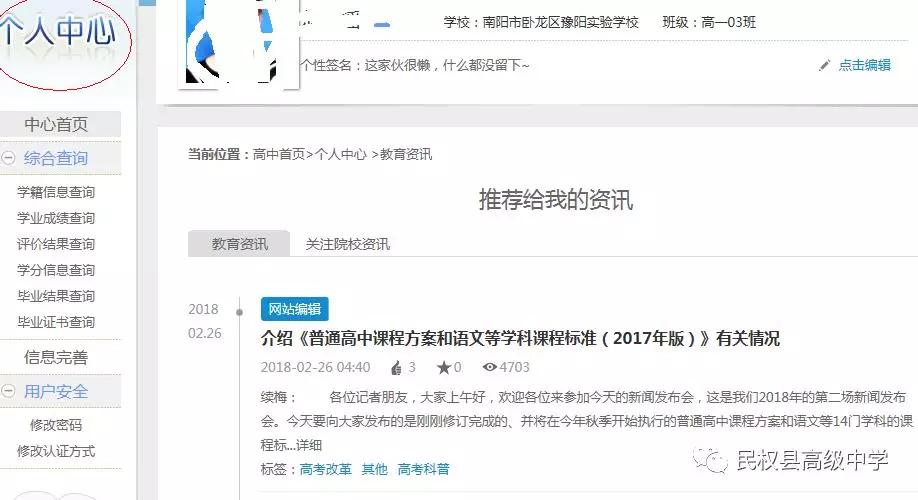
Task: Select the 教育资讯 tab
Action: 239,244
